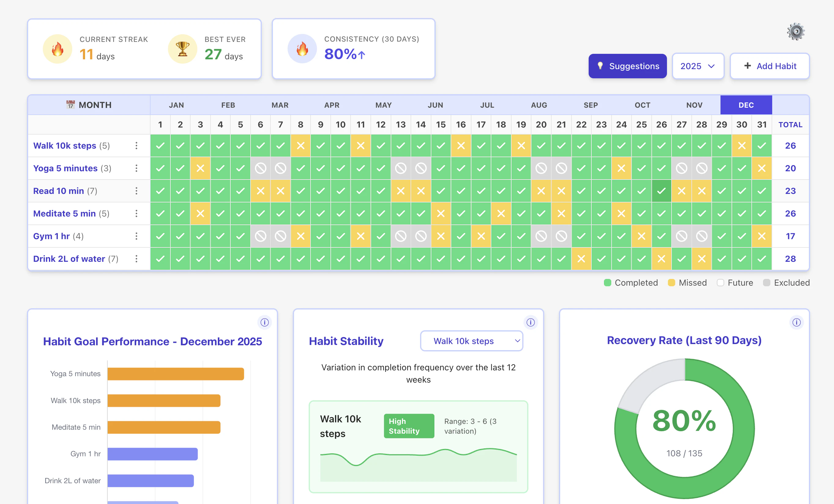Click the Suggestions button
This screenshot has width=834, height=504.
[x=627, y=66]
